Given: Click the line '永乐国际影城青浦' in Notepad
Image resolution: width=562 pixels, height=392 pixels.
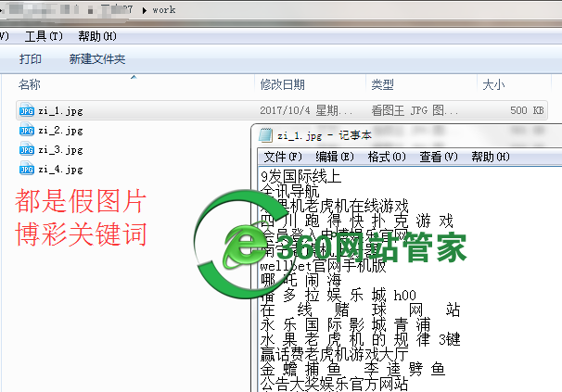Looking at the screenshot, I should click(x=345, y=325).
